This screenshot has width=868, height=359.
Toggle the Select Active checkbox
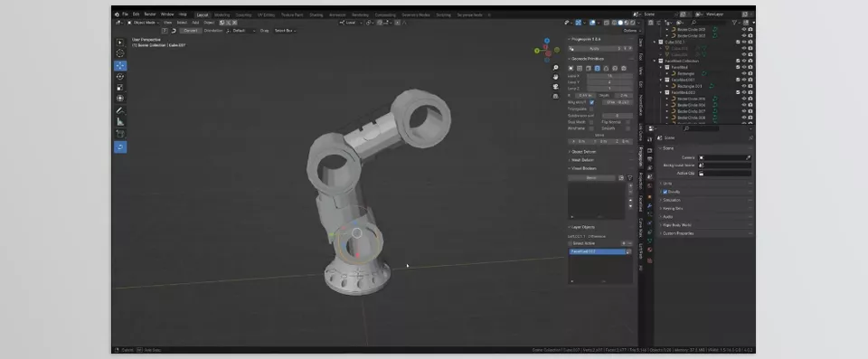pyautogui.click(x=571, y=243)
